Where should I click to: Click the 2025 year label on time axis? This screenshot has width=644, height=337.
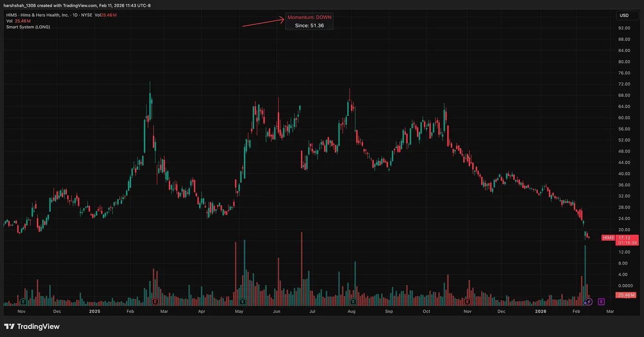95,312
